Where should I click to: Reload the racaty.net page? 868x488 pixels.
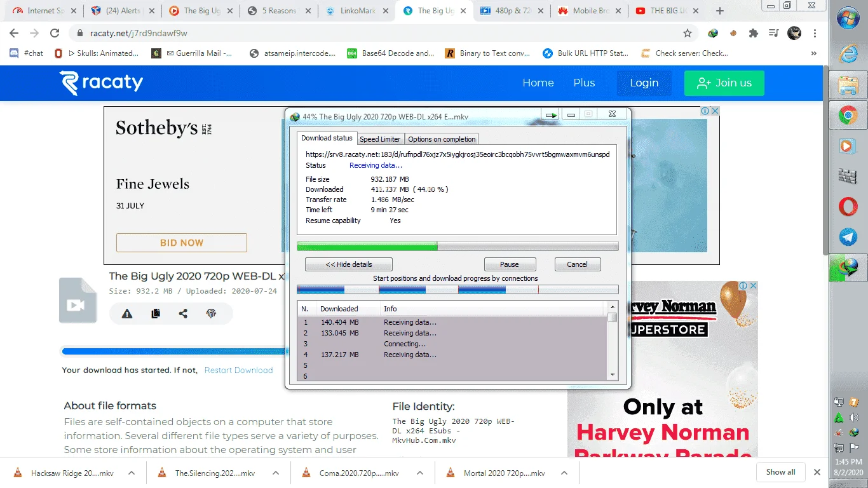pos(55,33)
